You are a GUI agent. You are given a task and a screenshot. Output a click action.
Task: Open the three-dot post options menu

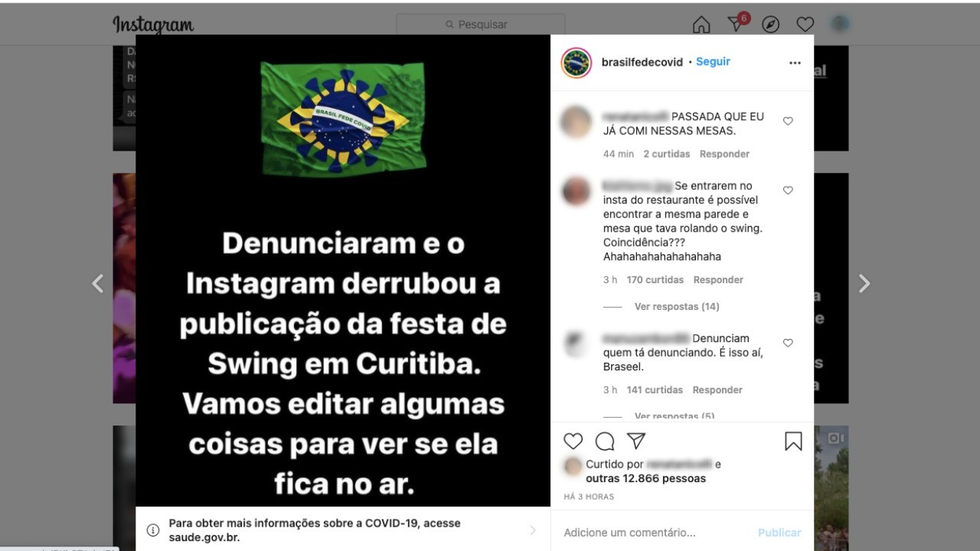(x=795, y=63)
